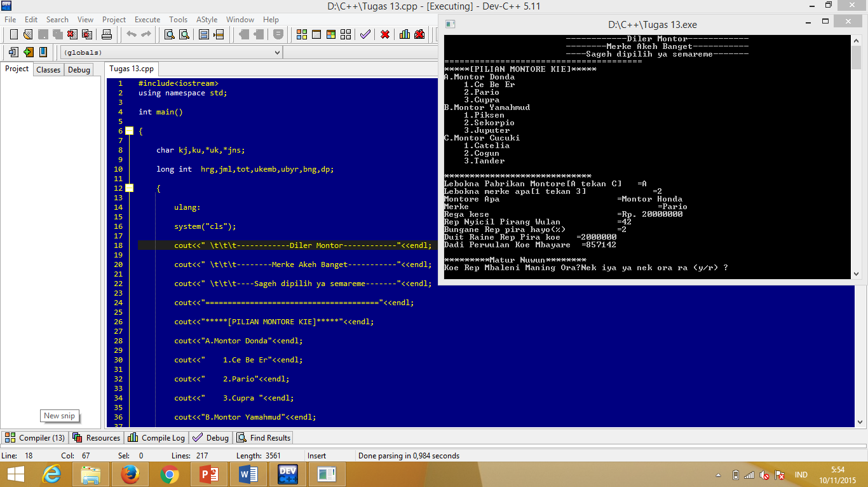Switch to Word from the taskbar
Viewport: 868px width, 487px height.
(248, 475)
